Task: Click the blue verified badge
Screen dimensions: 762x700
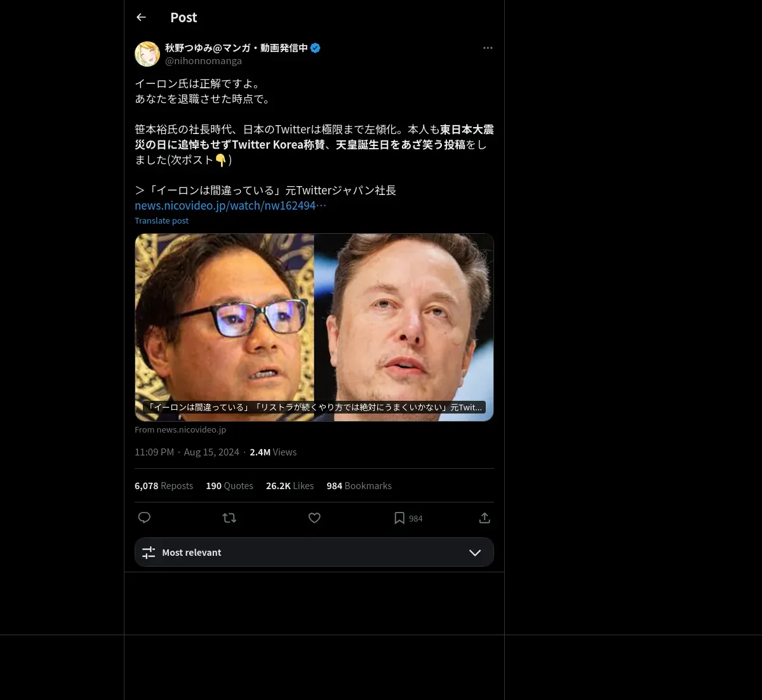Action: [x=315, y=48]
